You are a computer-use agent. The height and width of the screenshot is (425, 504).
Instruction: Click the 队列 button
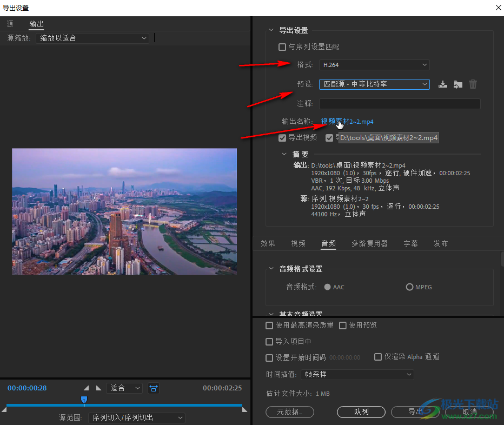pyautogui.click(x=361, y=412)
